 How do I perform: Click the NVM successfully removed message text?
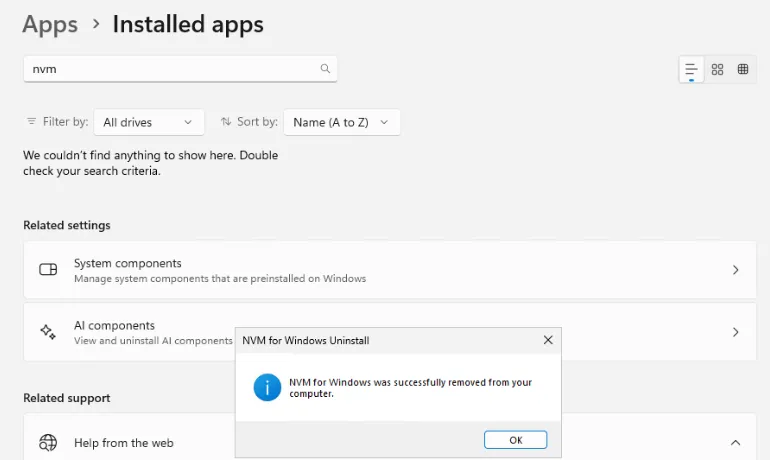click(411, 388)
